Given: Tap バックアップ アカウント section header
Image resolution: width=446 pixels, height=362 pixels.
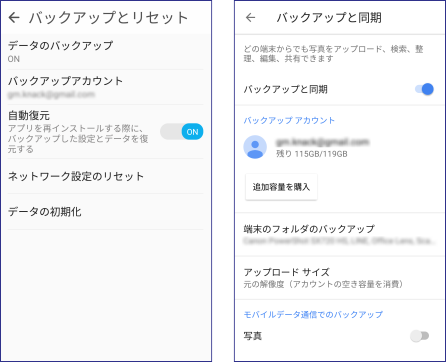Looking at the screenshot, I should coord(289,120).
